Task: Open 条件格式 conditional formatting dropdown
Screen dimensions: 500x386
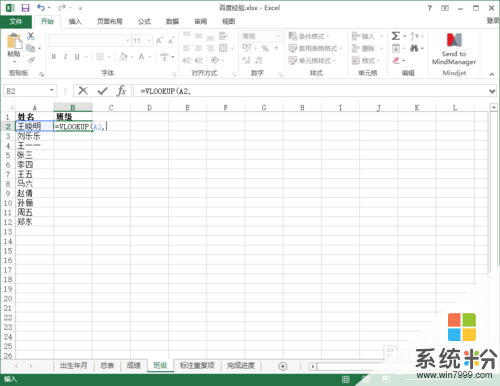Action: [309, 36]
